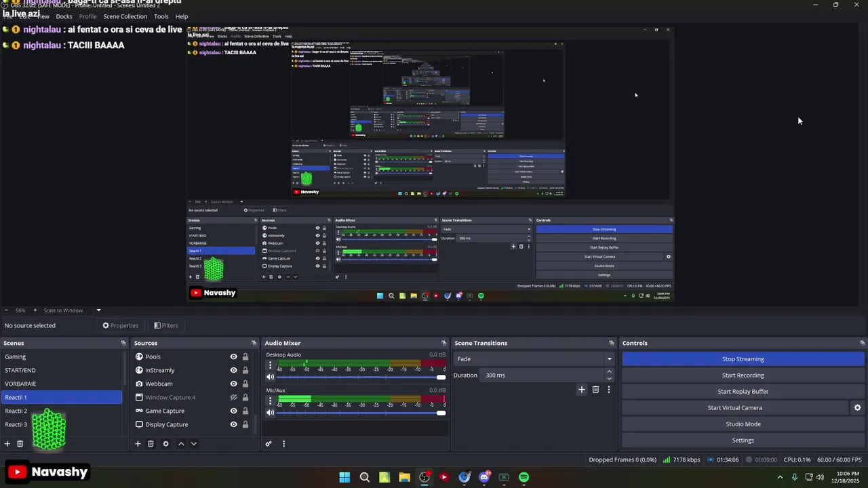Remove scene transition with trash icon
Screen dimensions: 868x488
point(595,390)
